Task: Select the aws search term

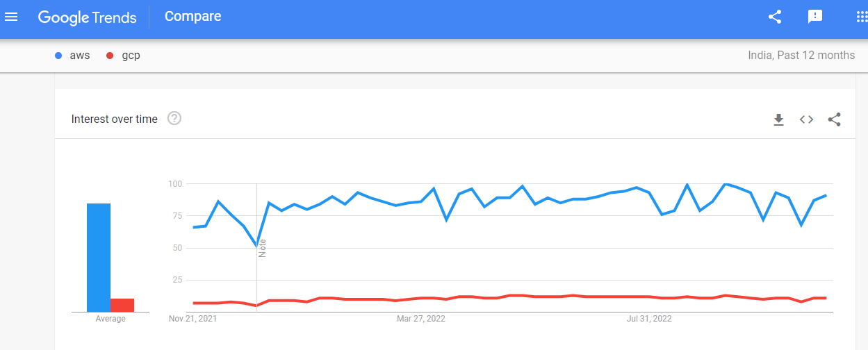Action: pyautogui.click(x=80, y=56)
